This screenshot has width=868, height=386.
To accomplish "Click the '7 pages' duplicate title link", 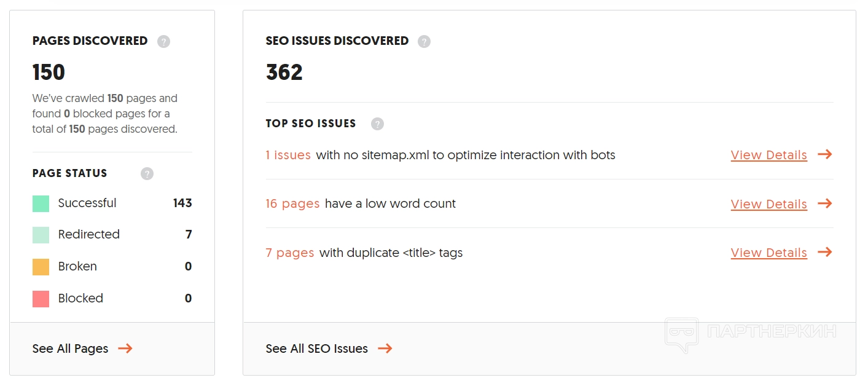I will pos(290,253).
